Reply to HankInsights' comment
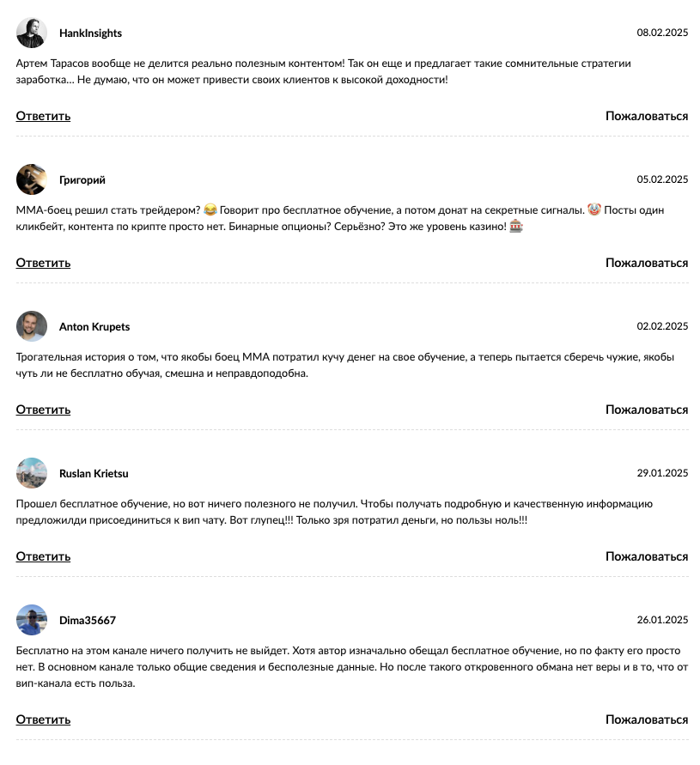Image resolution: width=700 pixels, height=765 pixels. [x=43, y=116]
